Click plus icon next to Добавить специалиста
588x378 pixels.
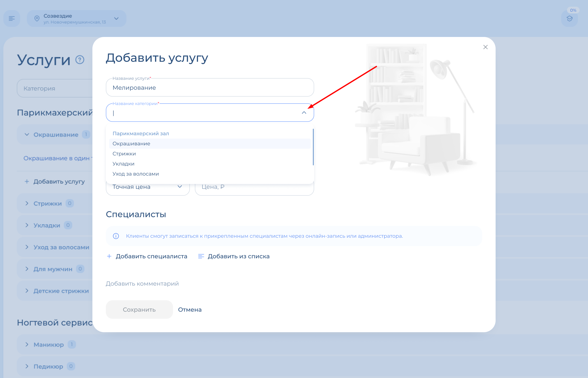click(x=109, y=256)
